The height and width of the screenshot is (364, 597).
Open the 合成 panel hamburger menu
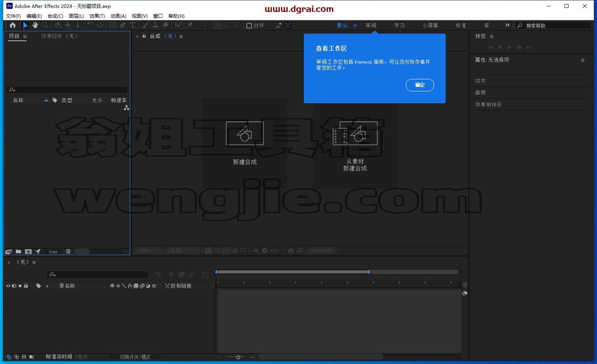181,36
